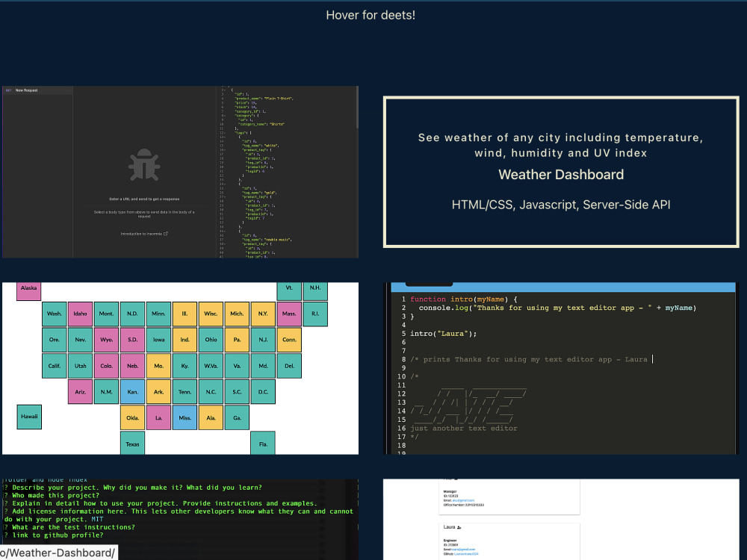Click the Insomnia bug logo icon
Viewport: 747px width, 560px height.
point(144,165)
